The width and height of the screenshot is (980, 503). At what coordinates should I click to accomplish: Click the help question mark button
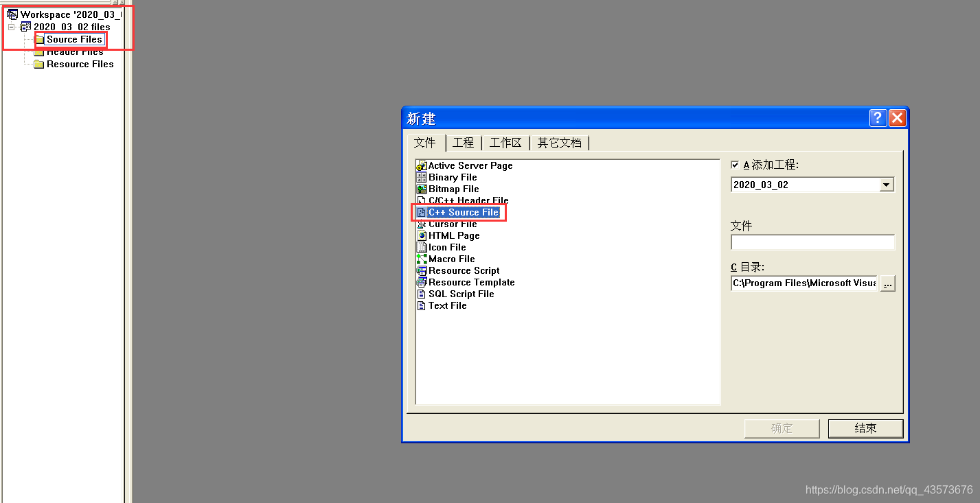click(x=878, y=118)
